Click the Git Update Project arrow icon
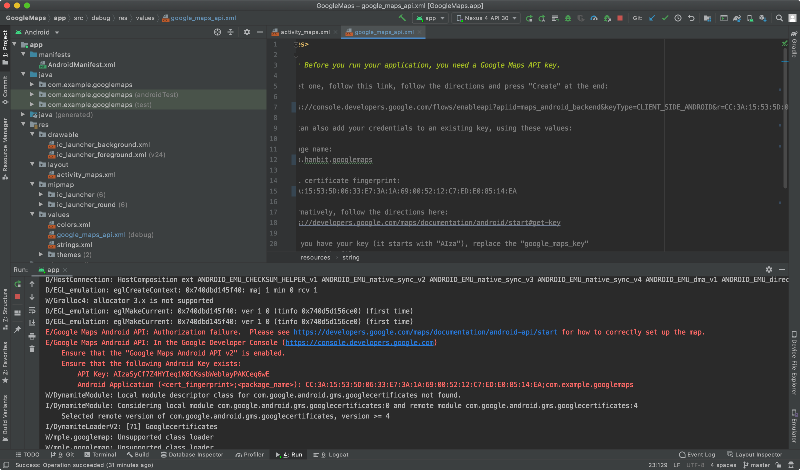This screenshot has height=470, width=800. (652, 18)
